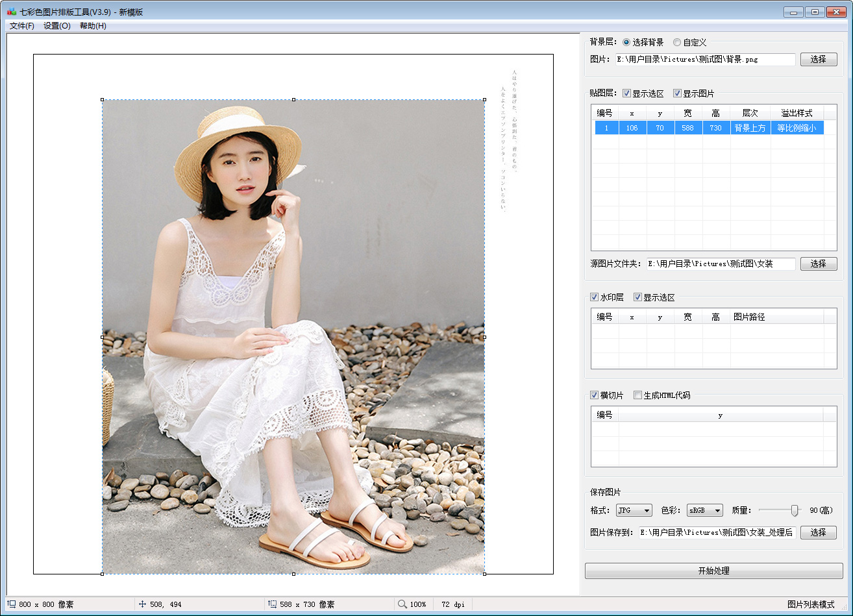Click the 层次 column header
This screenshot has width=853, height=616.
[750, 113]
